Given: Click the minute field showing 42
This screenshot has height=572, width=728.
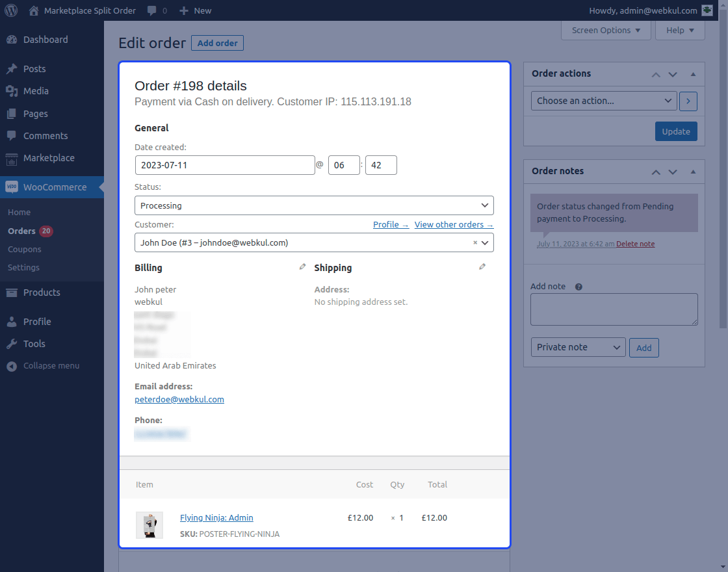Looking at the screenshot, I should (x=381, y=165).
